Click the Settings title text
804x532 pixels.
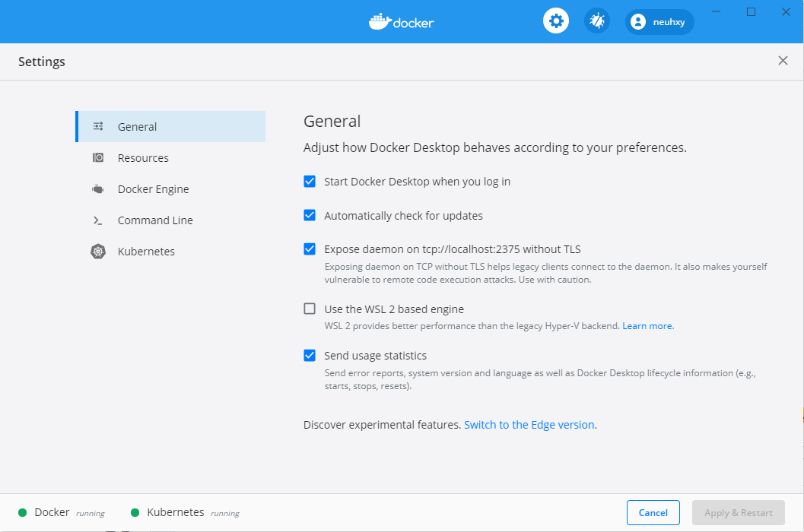click(42, 62)
